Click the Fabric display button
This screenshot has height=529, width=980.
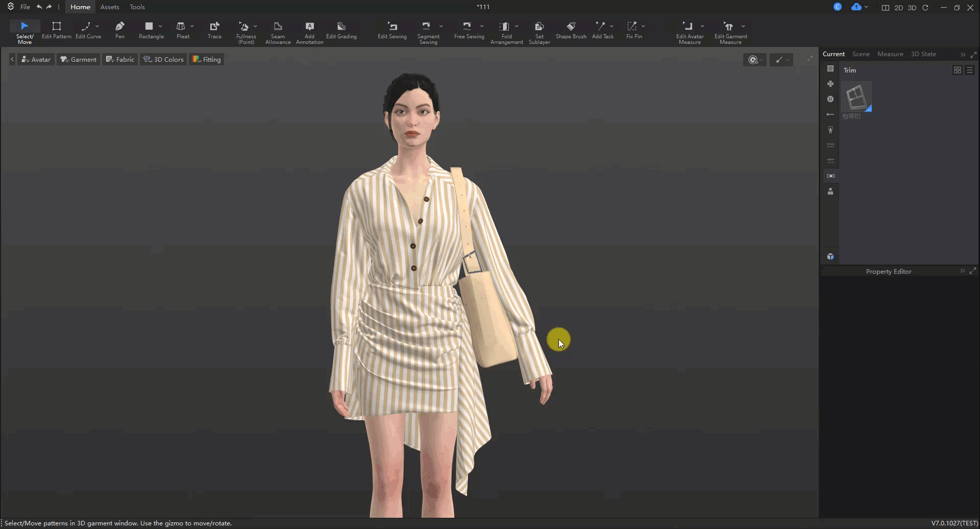click(x=120, y=60)
